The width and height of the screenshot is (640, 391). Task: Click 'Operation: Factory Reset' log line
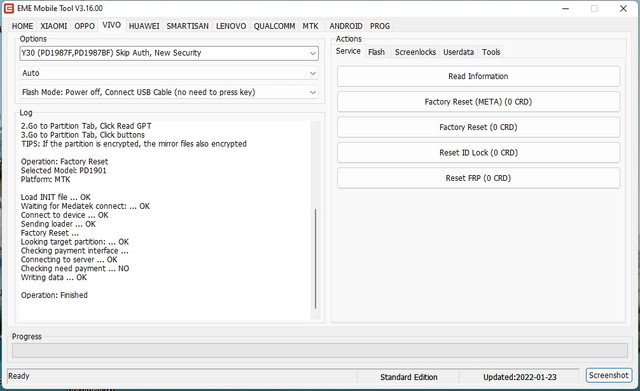[64, 162]
